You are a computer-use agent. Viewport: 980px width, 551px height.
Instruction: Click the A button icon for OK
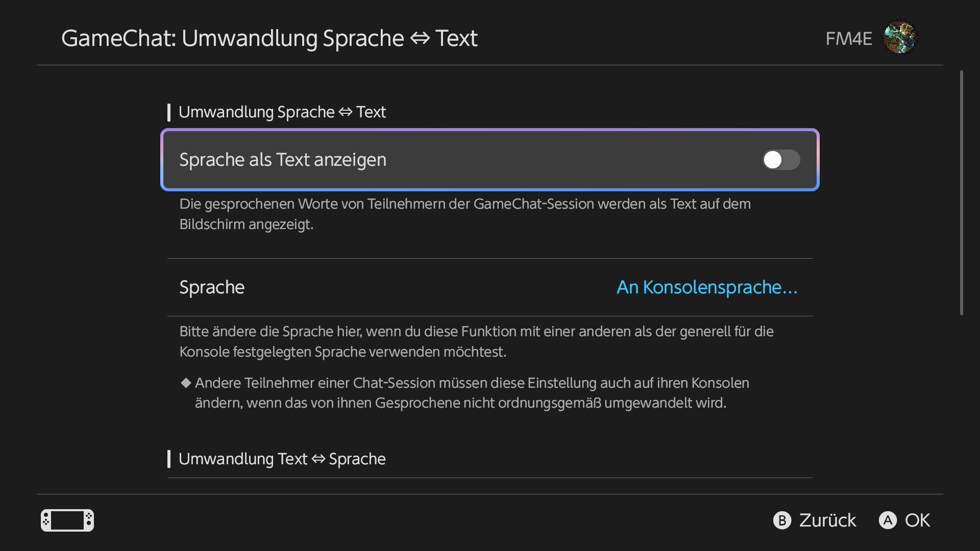(888, 520)
